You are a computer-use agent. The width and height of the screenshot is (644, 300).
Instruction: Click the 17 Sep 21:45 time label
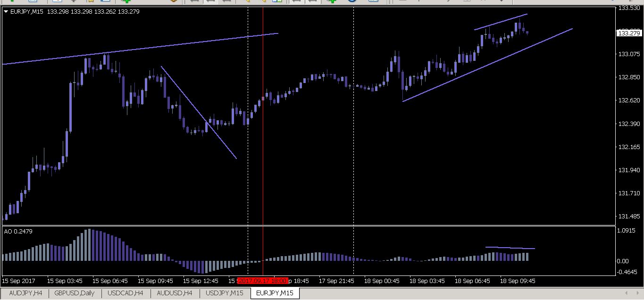(336, 281)
